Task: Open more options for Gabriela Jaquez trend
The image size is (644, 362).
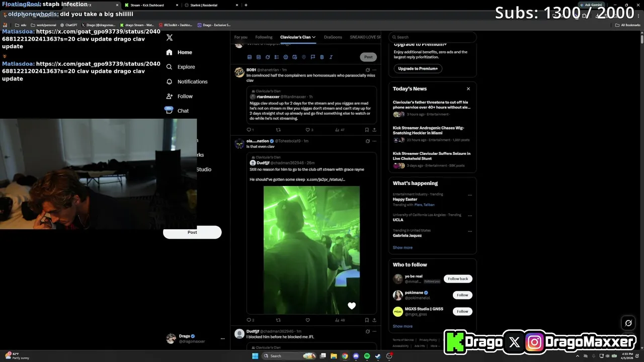Action: (470, 231)
